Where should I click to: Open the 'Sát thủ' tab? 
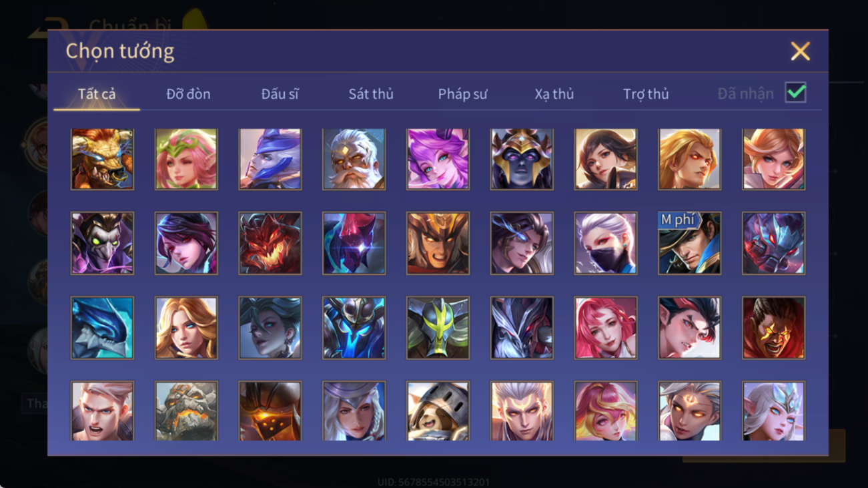click(371, 94)
